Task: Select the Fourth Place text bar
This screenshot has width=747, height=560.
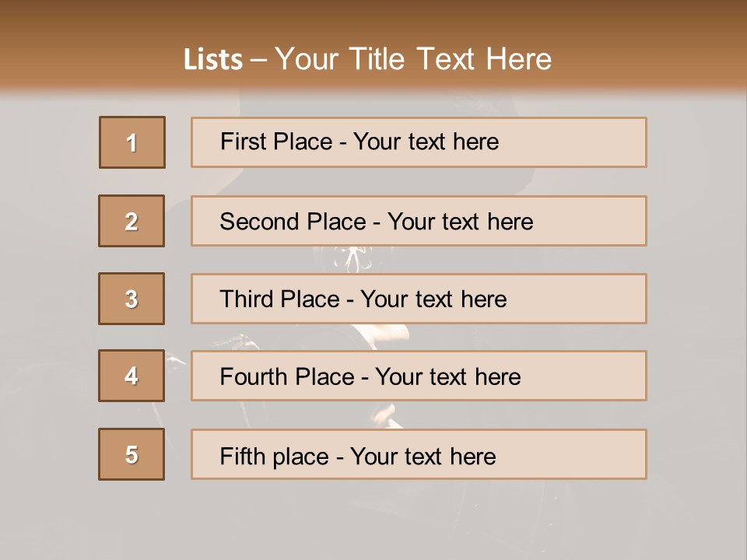Action: 419,376
